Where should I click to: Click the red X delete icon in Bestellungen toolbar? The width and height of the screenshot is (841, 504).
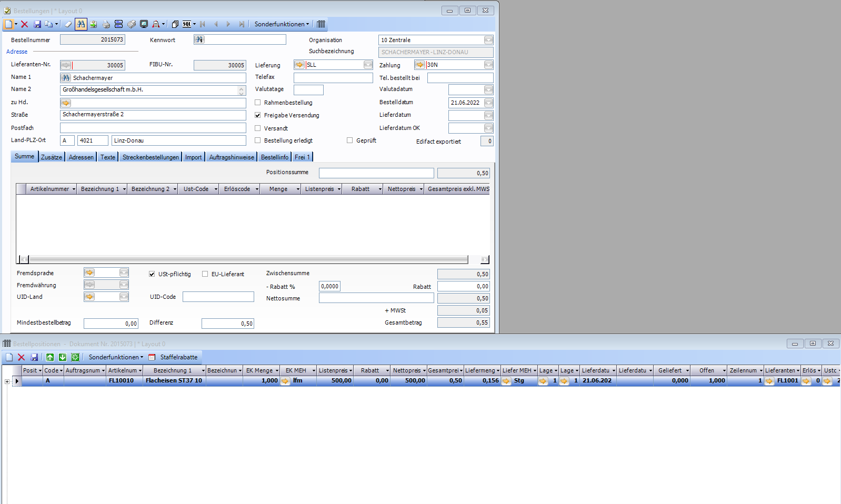tap(24, 24)
